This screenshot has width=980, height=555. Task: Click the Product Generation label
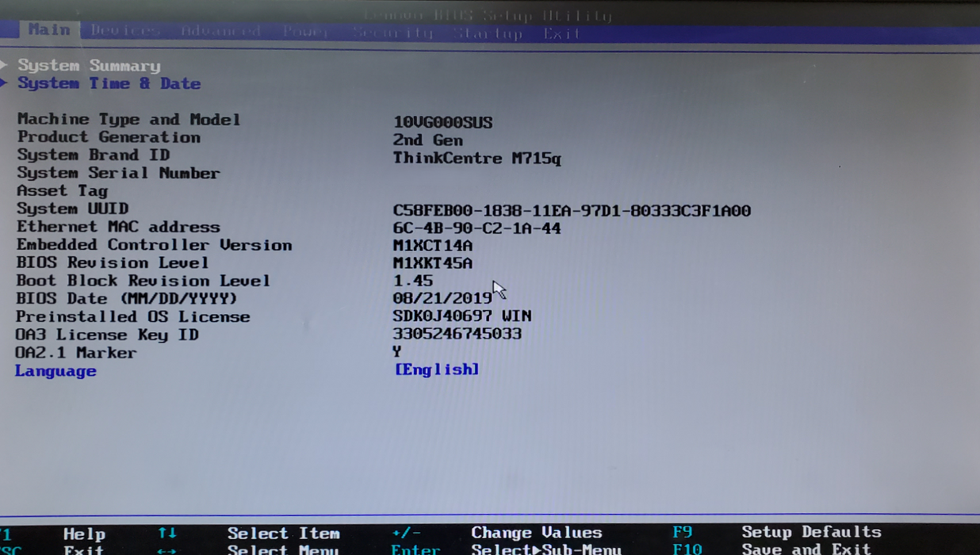[109, 137]
